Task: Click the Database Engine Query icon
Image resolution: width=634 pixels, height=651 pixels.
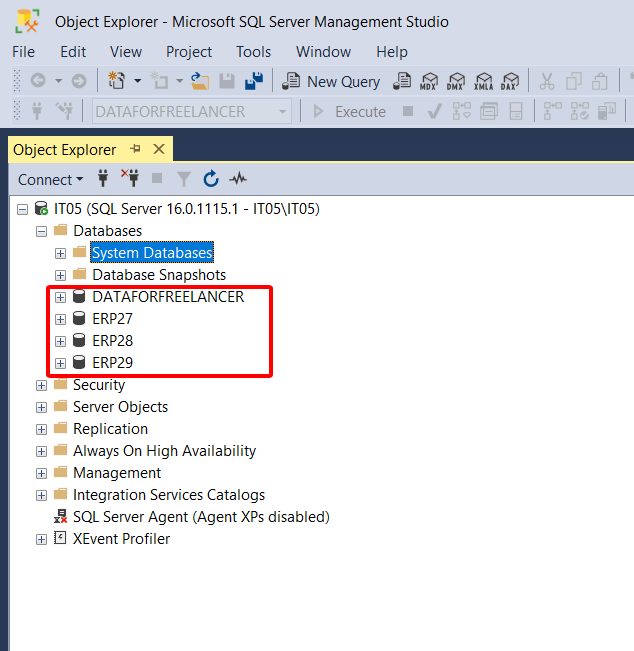Action: pos(402,81)
